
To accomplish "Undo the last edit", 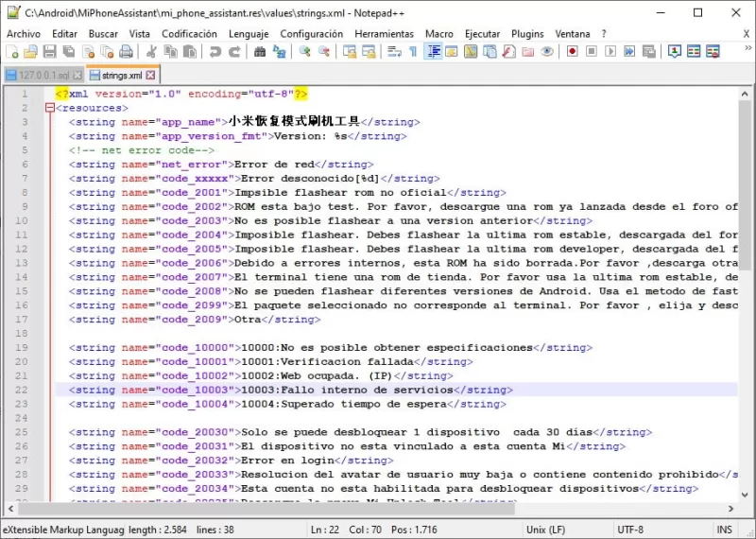I will click(x=215, y=51).
